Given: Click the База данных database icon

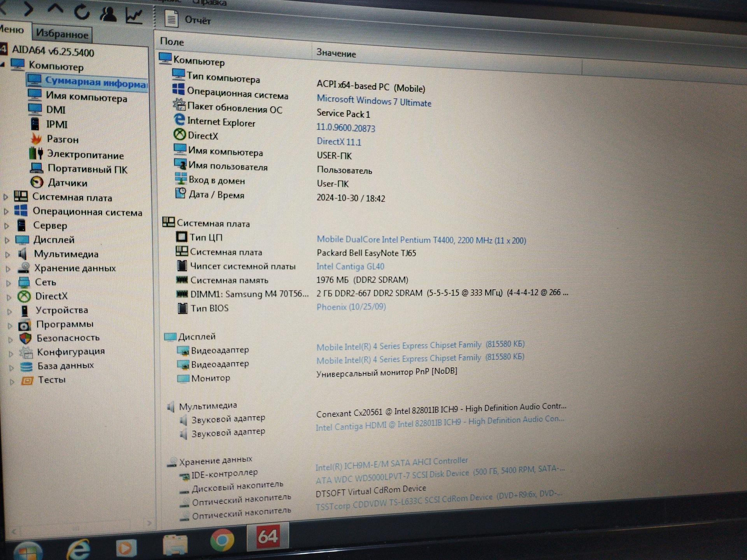Looking at the screenshot, I should tap(26, 367).
